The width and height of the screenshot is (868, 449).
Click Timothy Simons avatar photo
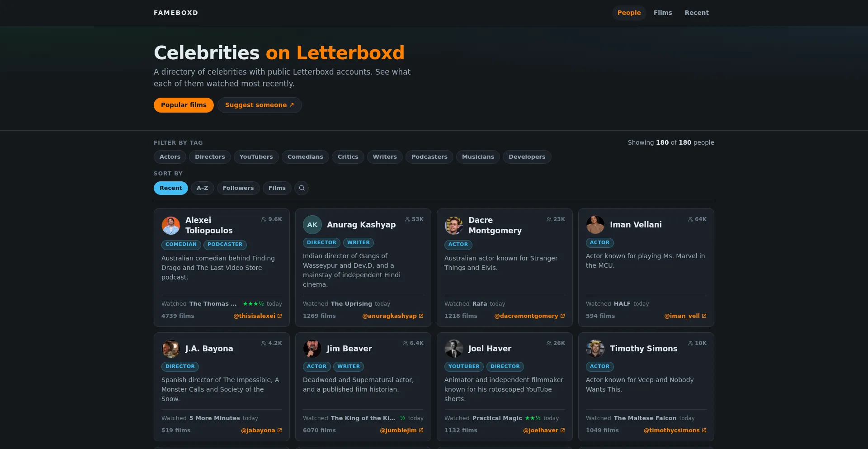pos(595,349)
